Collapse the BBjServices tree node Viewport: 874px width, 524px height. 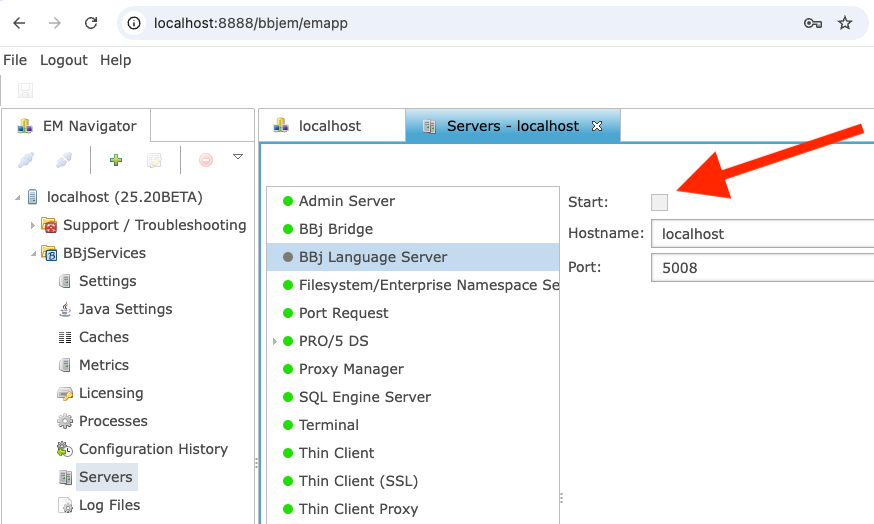(33, 254)
